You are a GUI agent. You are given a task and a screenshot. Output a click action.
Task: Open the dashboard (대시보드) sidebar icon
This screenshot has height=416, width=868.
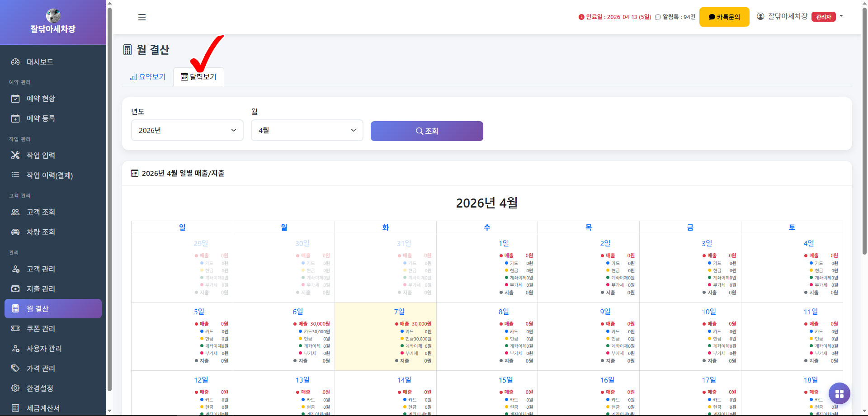coord(15,62)
